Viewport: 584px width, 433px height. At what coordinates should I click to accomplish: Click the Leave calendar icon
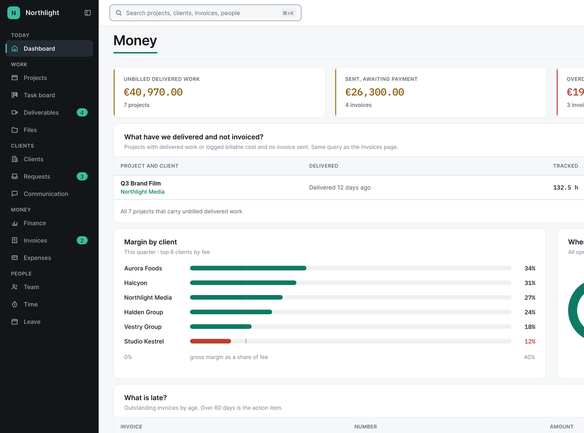(x=15, y=322)
